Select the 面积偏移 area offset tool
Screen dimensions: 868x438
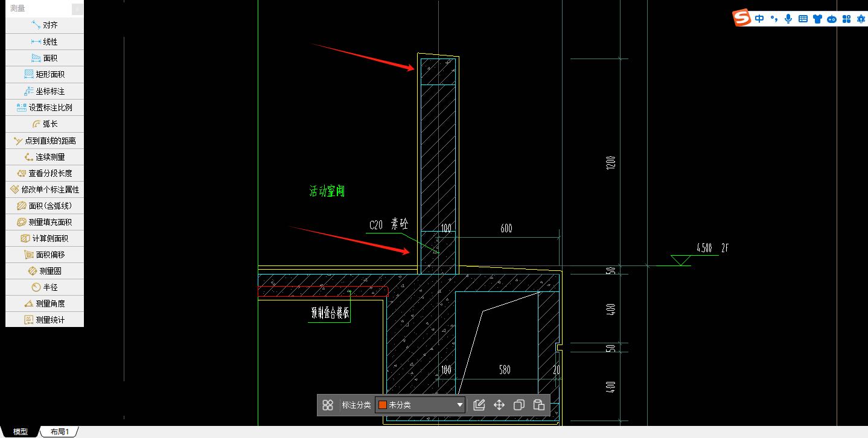click(x=45, y=255)
